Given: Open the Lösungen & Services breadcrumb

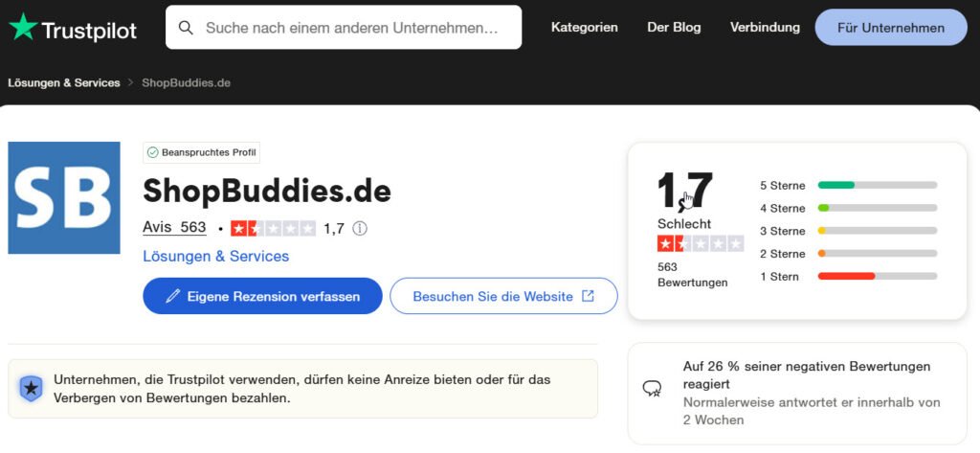Looking at the screenshot, I should pyautogui.click(x=64, y=82).
